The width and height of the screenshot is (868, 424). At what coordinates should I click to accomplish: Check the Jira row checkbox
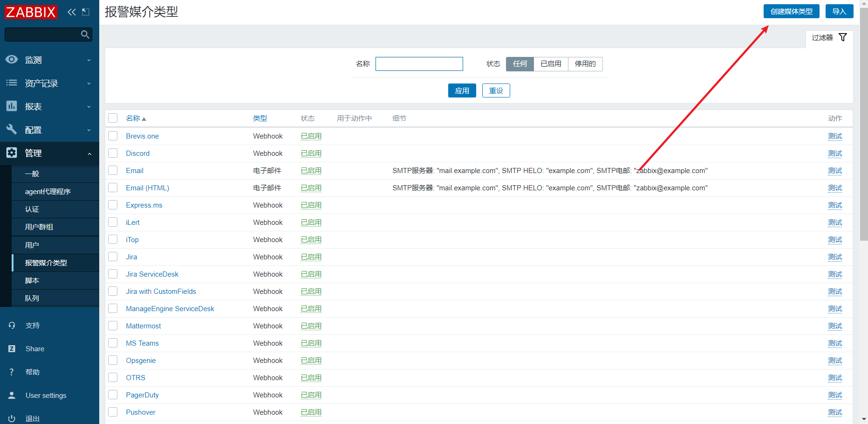pyautogui.click(x=113, y=257)
